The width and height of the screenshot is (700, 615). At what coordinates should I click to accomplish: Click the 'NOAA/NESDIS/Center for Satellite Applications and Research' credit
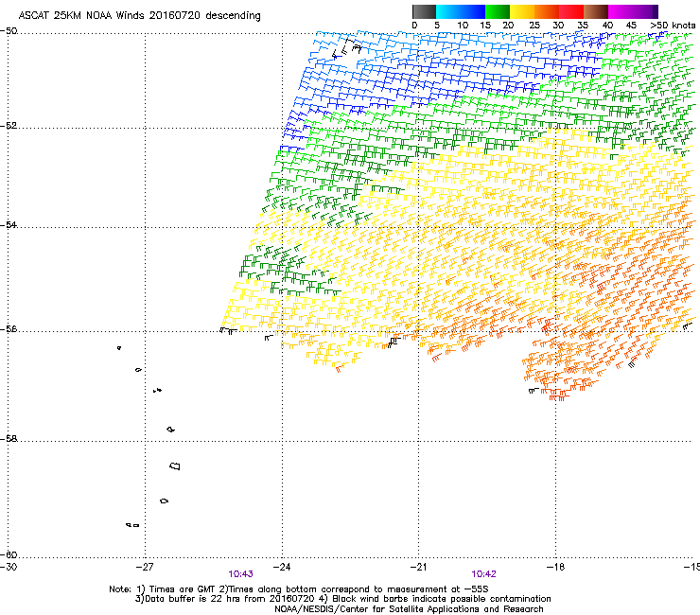pos(409,609)
